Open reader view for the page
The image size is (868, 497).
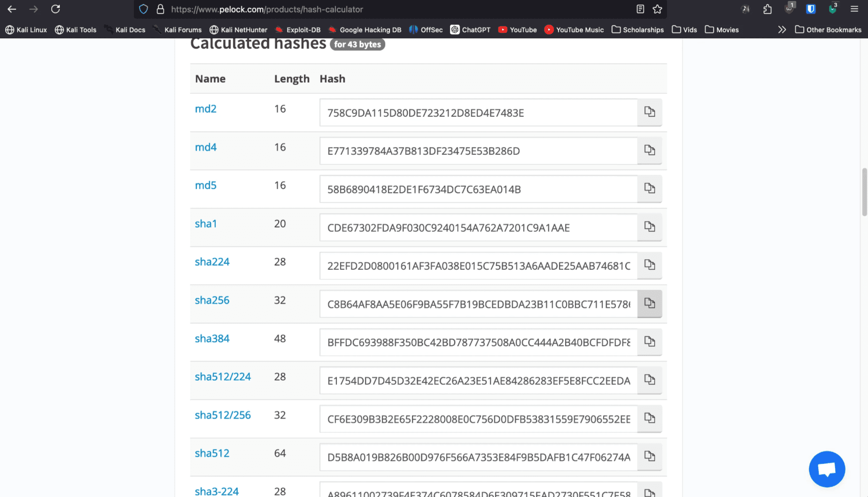point(640,9)
